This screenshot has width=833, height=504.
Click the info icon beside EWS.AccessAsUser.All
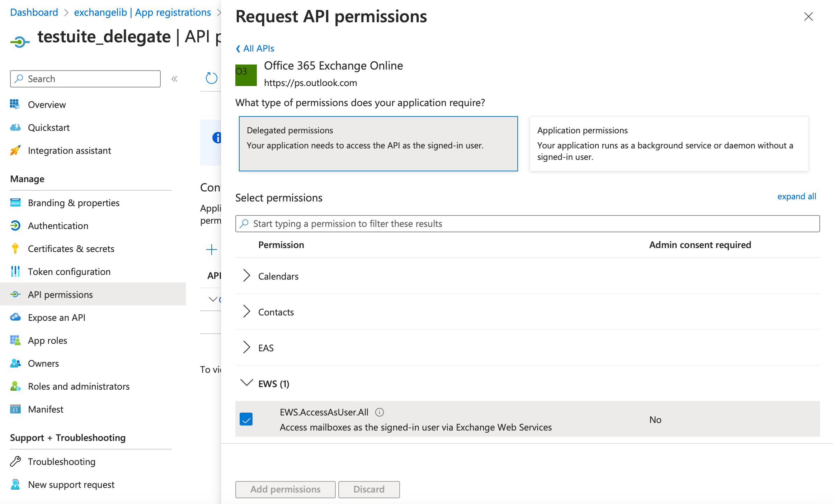(x=380, y=412)
